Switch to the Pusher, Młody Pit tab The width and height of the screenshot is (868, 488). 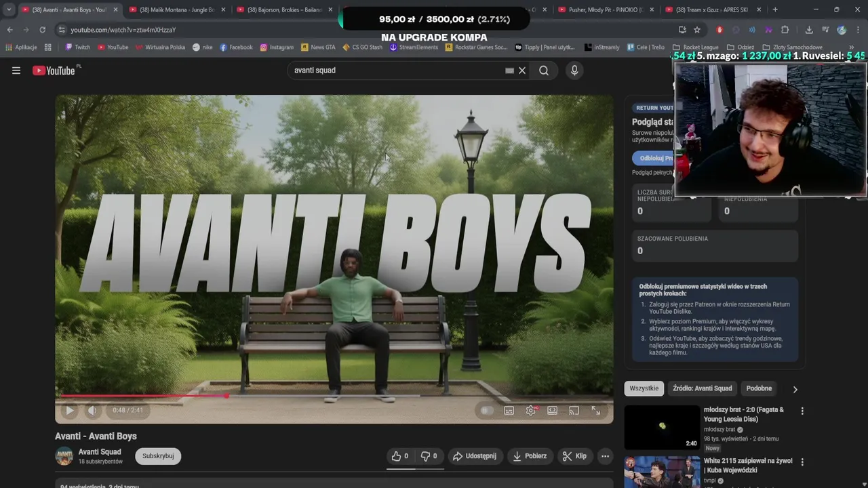tap(606, 9)
